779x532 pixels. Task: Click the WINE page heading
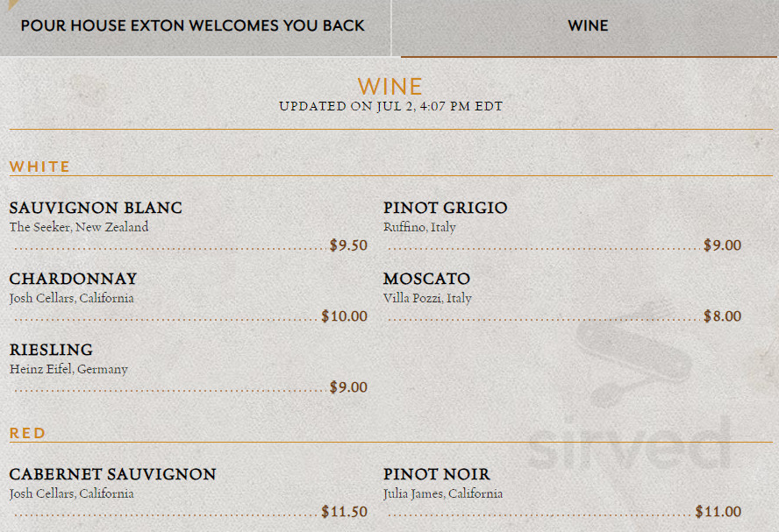(389, 86)
